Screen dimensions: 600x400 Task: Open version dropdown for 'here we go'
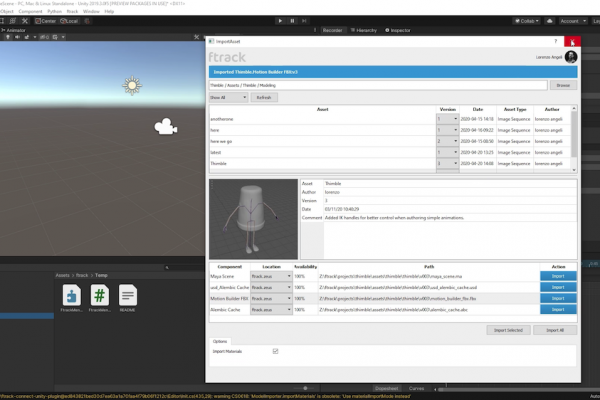pyautogui.click(x=447, y=141)
